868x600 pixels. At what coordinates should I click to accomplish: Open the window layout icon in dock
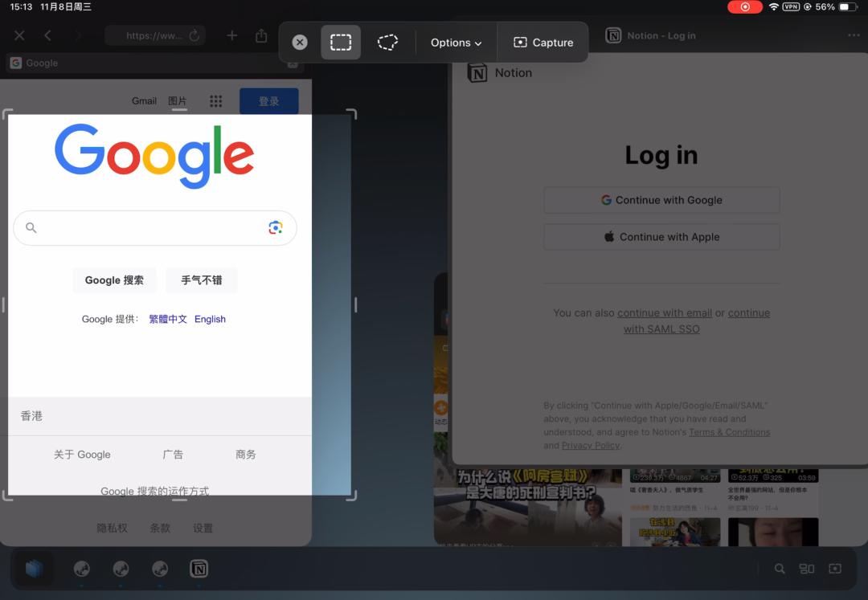[807, 569]
